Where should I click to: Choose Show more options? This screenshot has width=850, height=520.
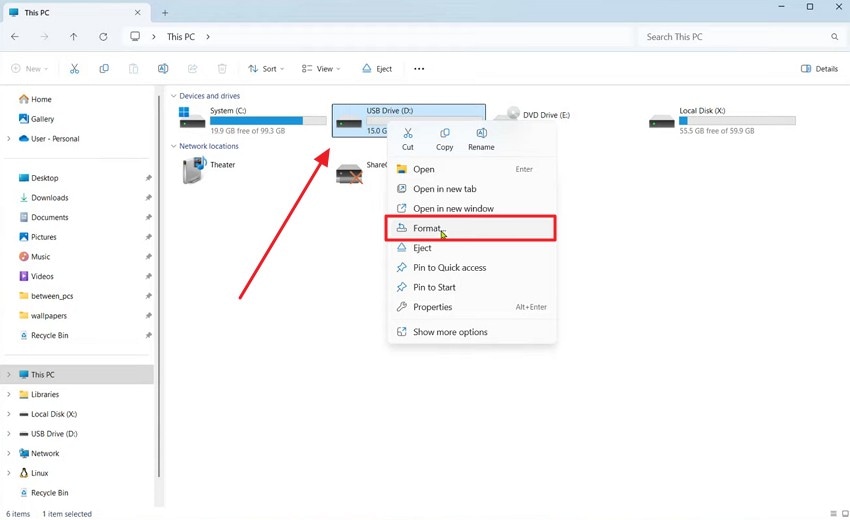coord(471,332)
